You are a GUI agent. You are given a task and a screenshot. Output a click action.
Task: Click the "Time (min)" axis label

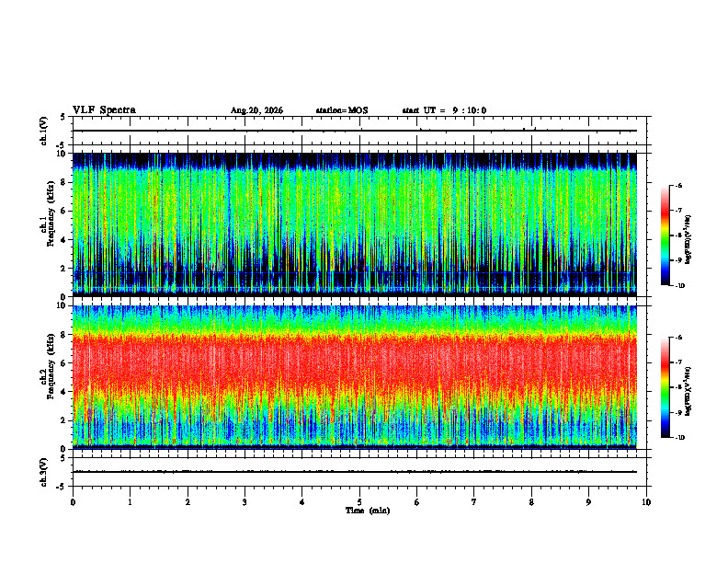pos(368,511)
